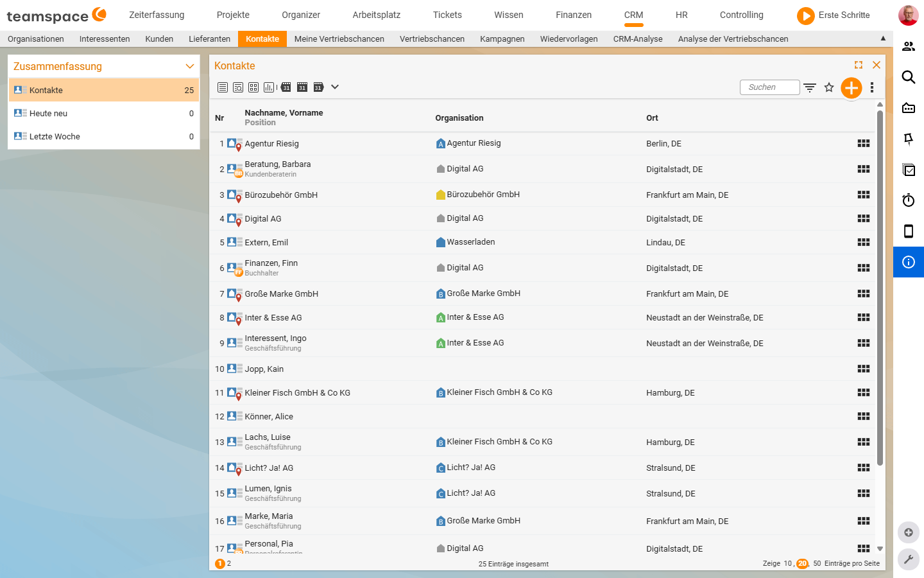Screen dimensions: 924x578
Task: Click the mobile phone icon in the sidebar
Action: (x=909, y=231)
